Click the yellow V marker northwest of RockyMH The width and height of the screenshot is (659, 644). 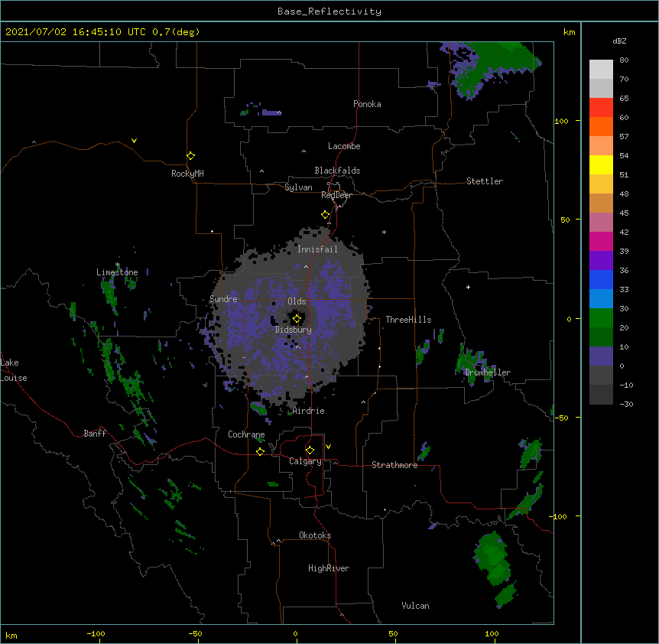pos(134,141)
